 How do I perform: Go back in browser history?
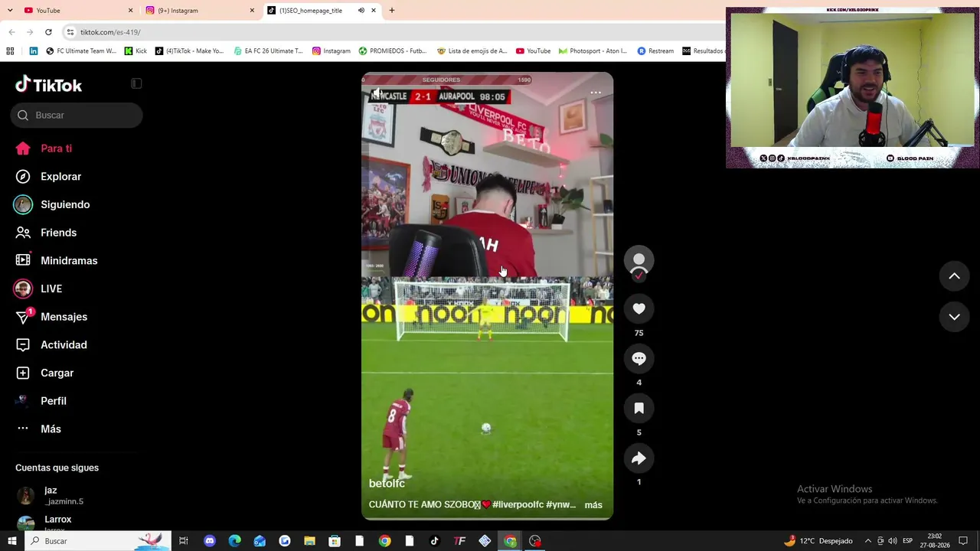pyautogui.click(x=11, y=32)
